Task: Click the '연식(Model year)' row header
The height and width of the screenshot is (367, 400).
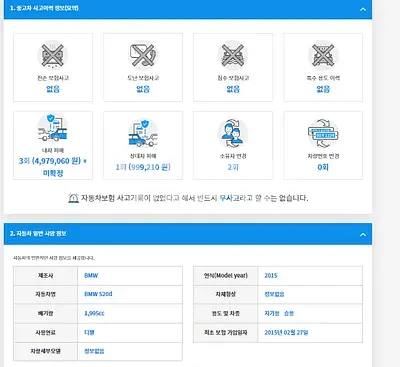Action: pyautogui.click(x=226, y=276)
